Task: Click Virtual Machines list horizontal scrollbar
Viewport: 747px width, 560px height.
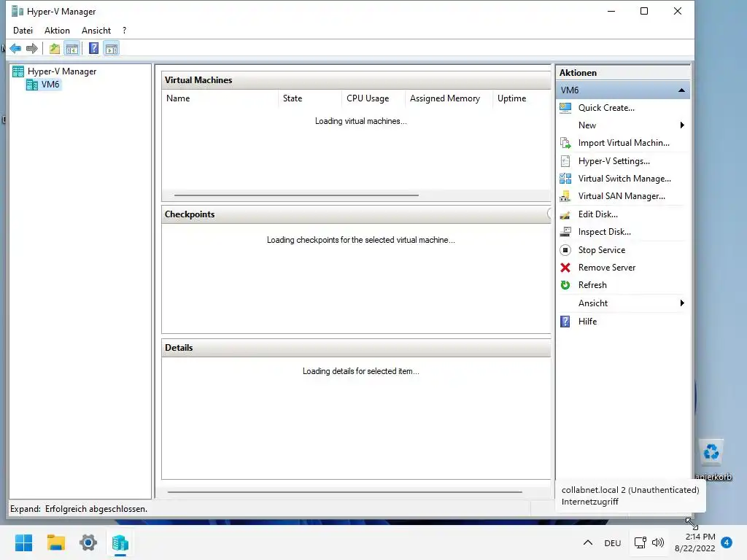Action: tap(296, 195)
